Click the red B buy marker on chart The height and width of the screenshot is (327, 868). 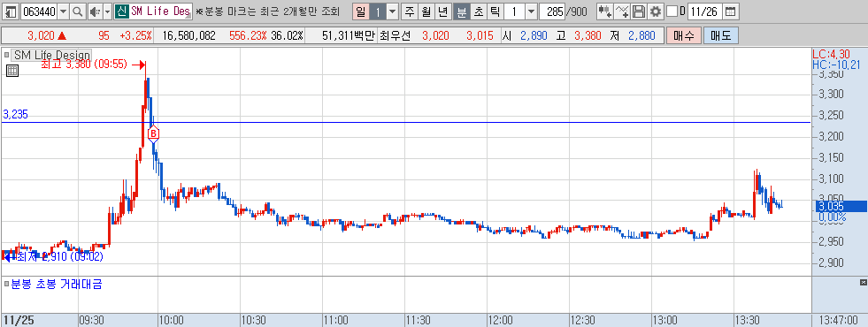tap(153, 133)
